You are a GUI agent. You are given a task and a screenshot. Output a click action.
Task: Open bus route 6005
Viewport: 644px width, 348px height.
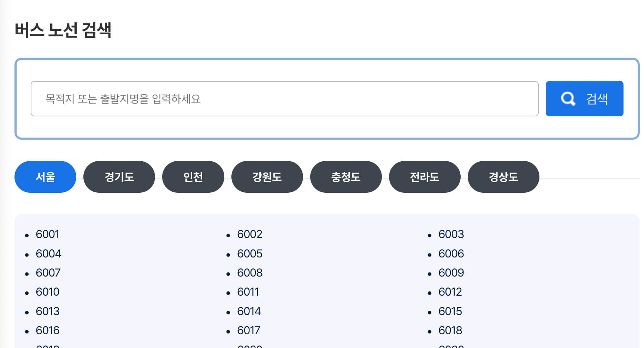pyautogui.click(x=249, y=254)
